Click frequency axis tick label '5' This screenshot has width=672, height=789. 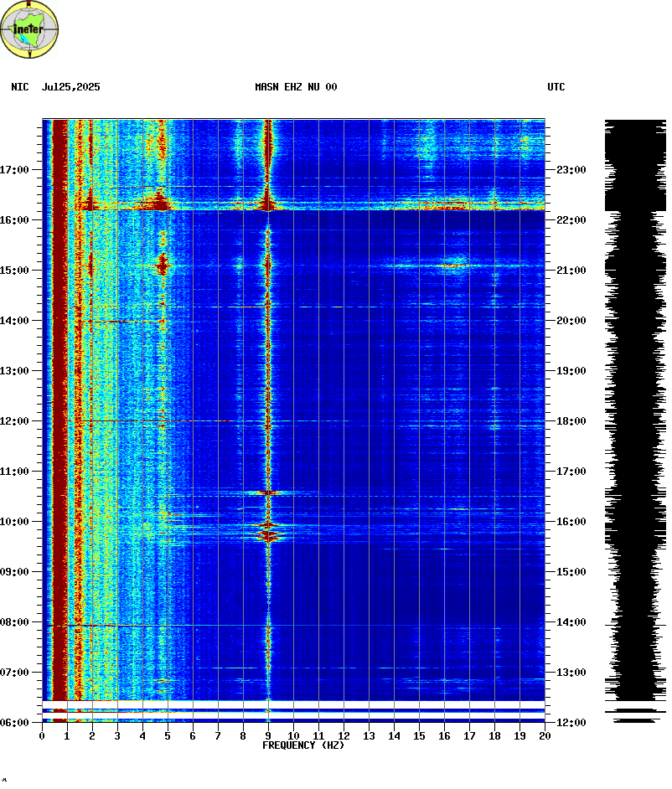coord(168,736)
